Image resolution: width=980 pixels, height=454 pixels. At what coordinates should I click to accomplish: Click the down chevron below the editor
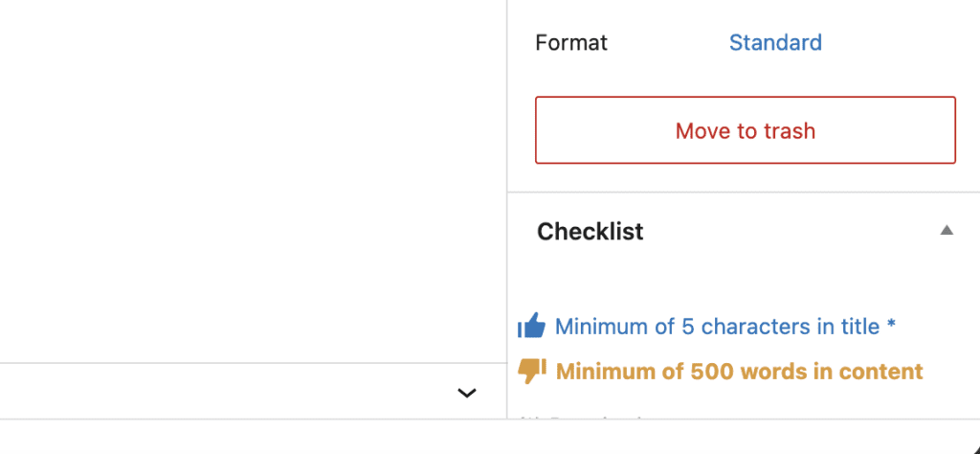click(467, 393)
